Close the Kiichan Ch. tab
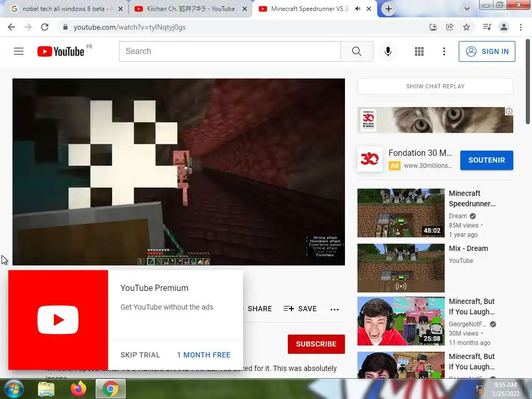This screenshot has width=532, height=399. (x=245, y=9)
